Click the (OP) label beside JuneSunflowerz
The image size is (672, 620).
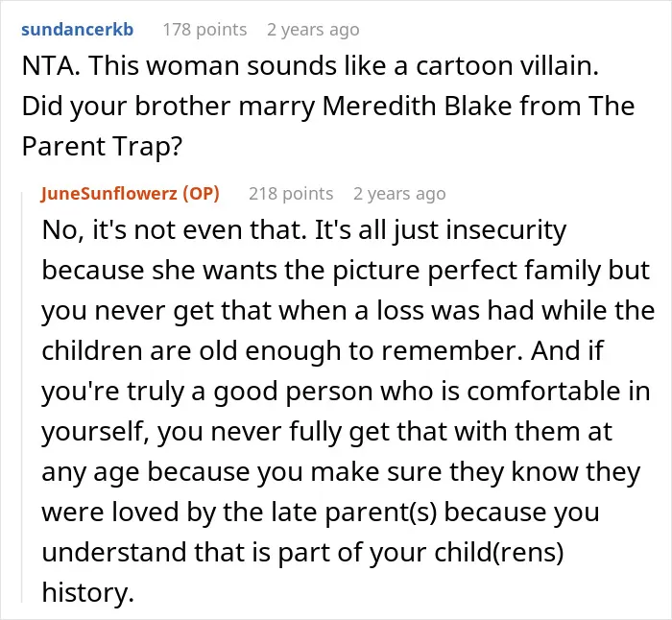(x=202, y=193)
